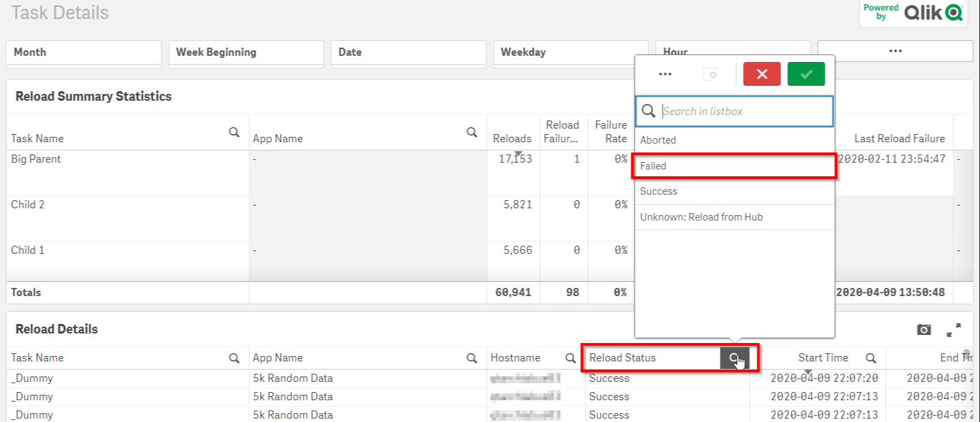Pick Unknown: Reload from Hub value

point(733,217)
